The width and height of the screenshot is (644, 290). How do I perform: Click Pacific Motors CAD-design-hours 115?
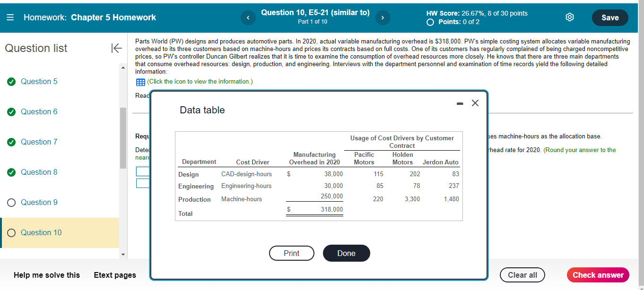378,174
